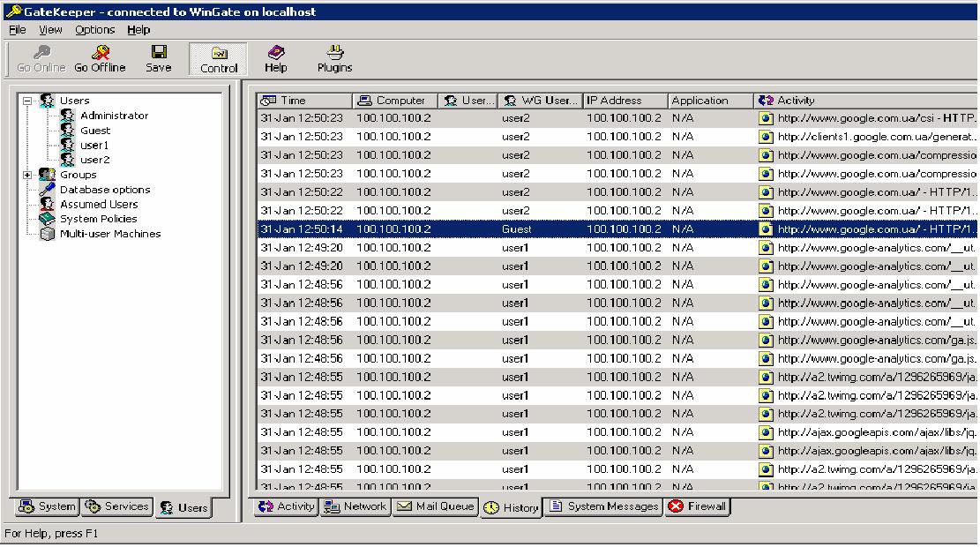Select the Guest user icon in tree
Image resolution: width=980 pixels, height=547 pixels.
[68, 131]
